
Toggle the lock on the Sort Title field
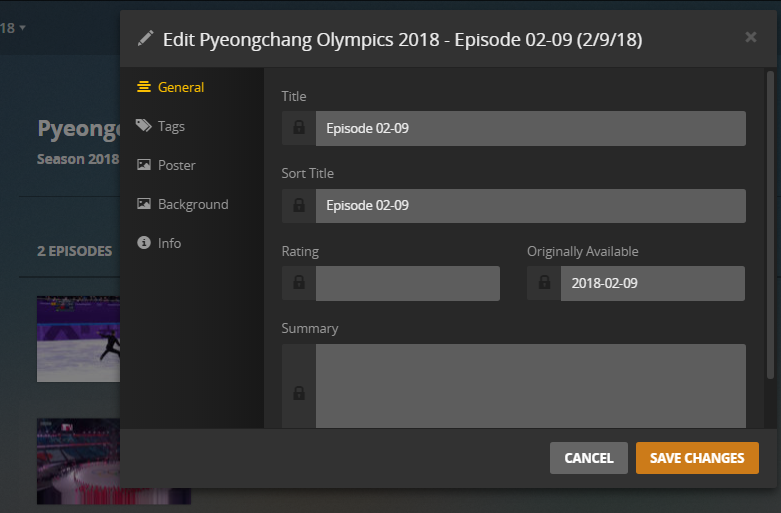(x=299, y=206)
